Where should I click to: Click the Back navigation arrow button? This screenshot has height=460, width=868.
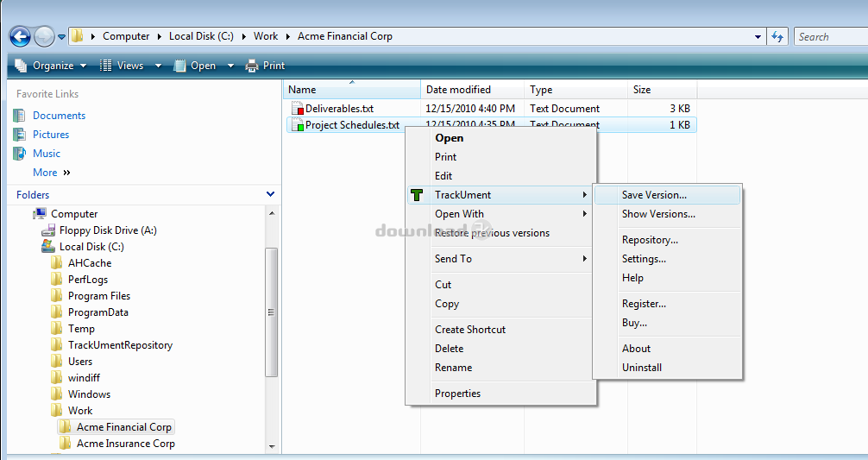(x=20, y=37)
